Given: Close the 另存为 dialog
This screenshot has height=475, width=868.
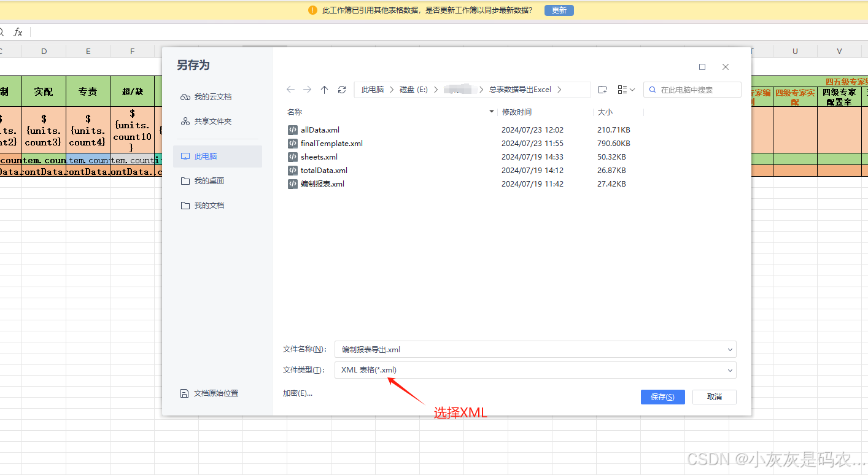Looking at the screenshot, I should [726, 67].
